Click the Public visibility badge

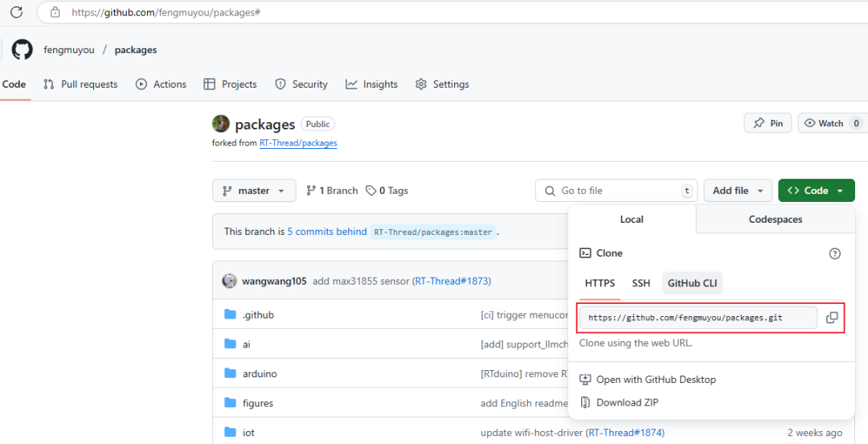click(317, 124)
